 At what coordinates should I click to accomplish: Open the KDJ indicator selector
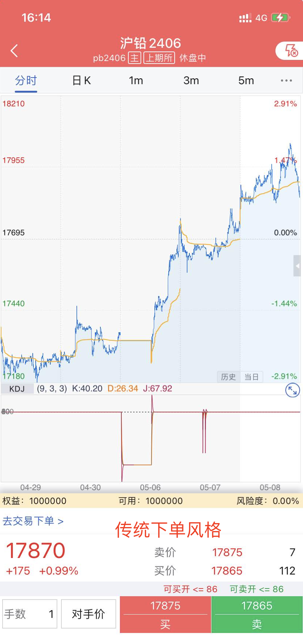click(17, 389)
